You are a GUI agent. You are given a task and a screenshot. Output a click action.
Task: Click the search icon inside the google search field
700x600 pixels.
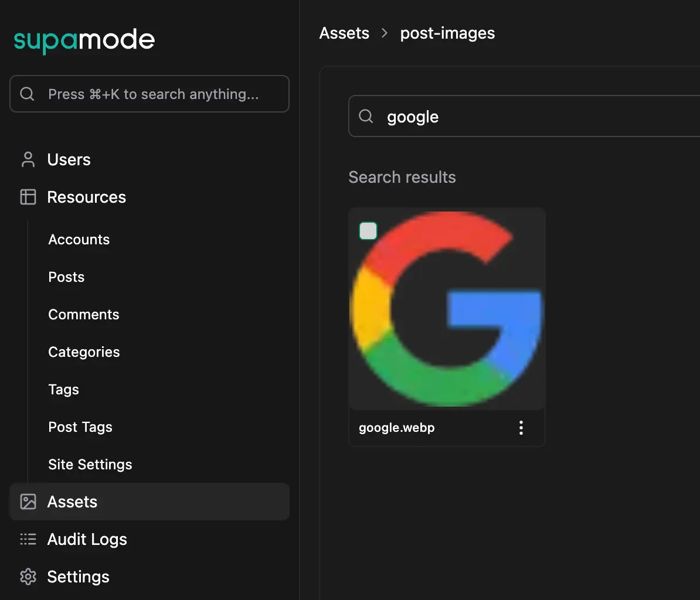click(366, 116)
